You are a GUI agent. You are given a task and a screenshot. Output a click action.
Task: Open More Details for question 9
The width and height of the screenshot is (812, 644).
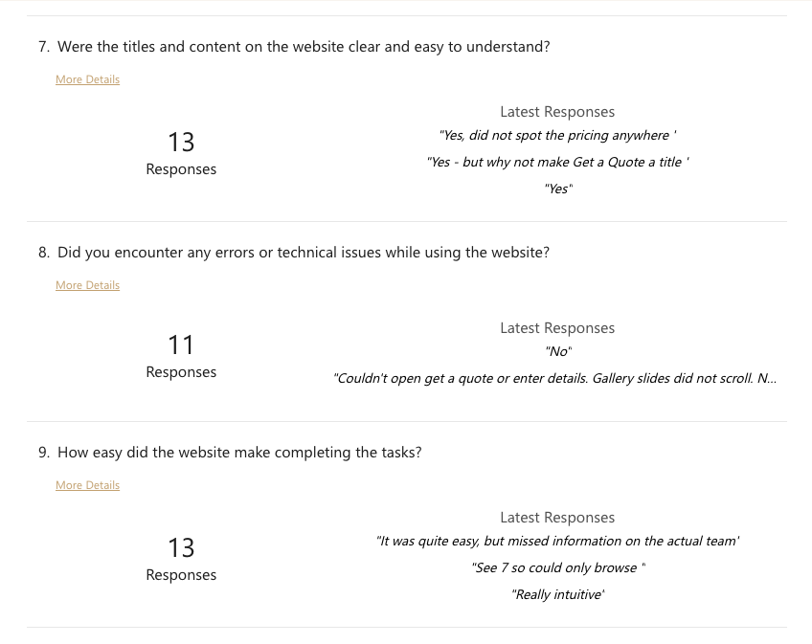(87, 485)
